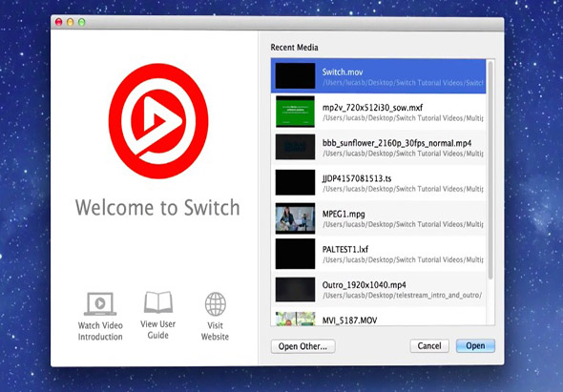Choose bbb_sunflower_2160p_30fps_normal.mp4 in recent media
Viewport: 563px width, 392px height.
coord(379,147)
